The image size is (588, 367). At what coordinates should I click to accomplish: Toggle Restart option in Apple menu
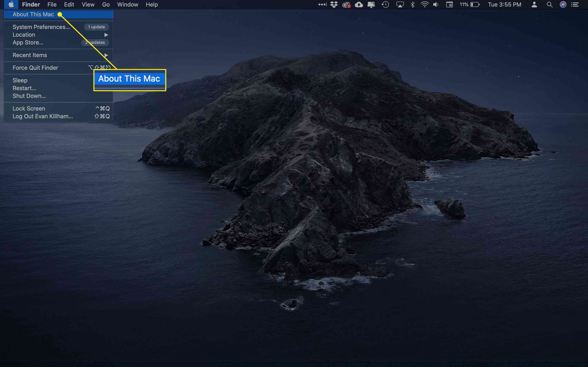(24, 88)
